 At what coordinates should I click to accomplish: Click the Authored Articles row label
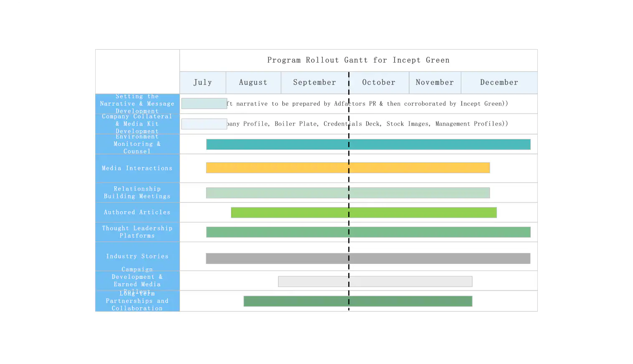137,212
